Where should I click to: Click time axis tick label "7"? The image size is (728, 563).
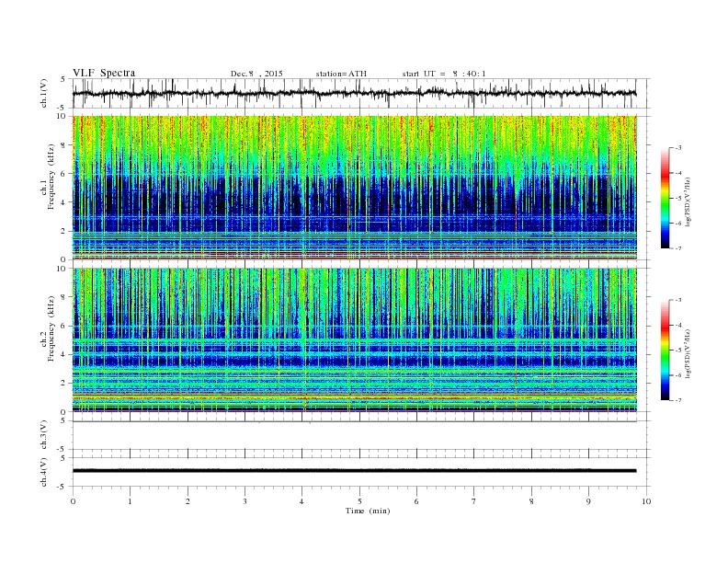(x=474, y=501)
